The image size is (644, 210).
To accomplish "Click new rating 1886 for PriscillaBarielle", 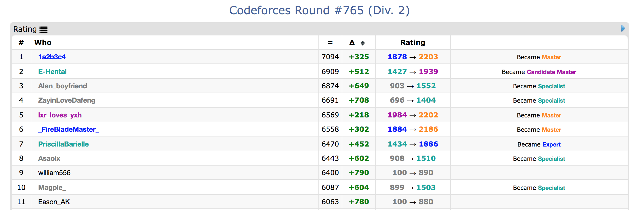I will 428,144.
